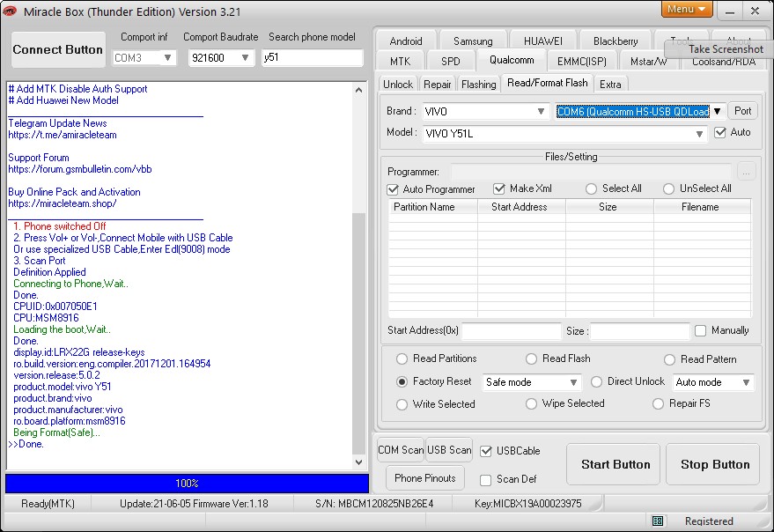Switch to the Samsung tab
Viewport: 774px width, 532px height.
[x=472, y=41]
